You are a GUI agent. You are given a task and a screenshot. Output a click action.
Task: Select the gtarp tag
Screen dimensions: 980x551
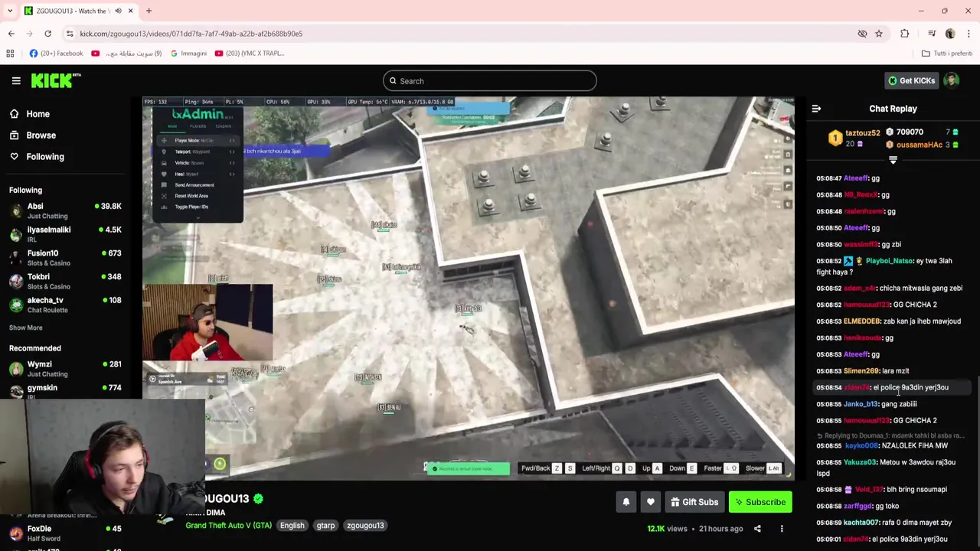click(x=325, y=526)
